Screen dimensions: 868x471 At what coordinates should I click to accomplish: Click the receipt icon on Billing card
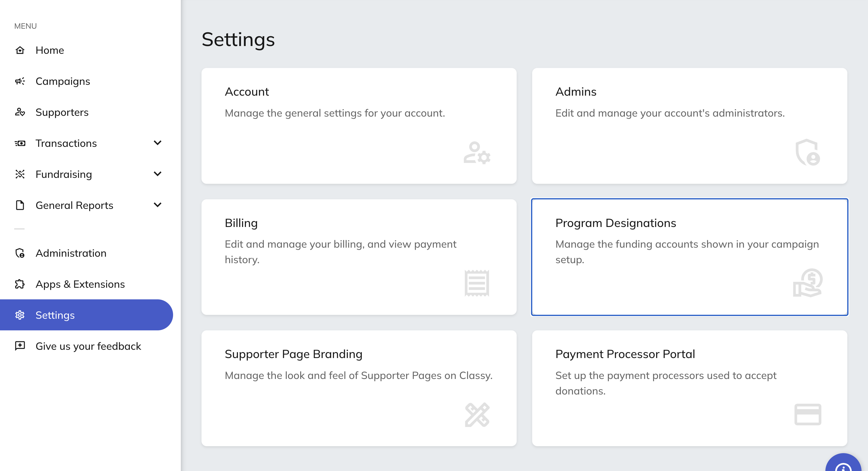click(477, 283)
